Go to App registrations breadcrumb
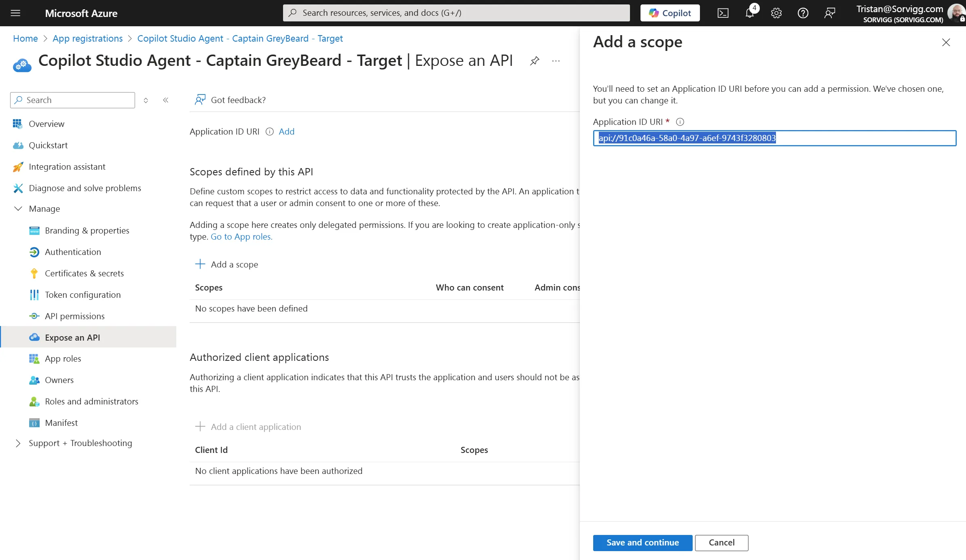Image resolution: width=966 pixels, height=560 pixels. pyautogui.click(x=88, y=38)
